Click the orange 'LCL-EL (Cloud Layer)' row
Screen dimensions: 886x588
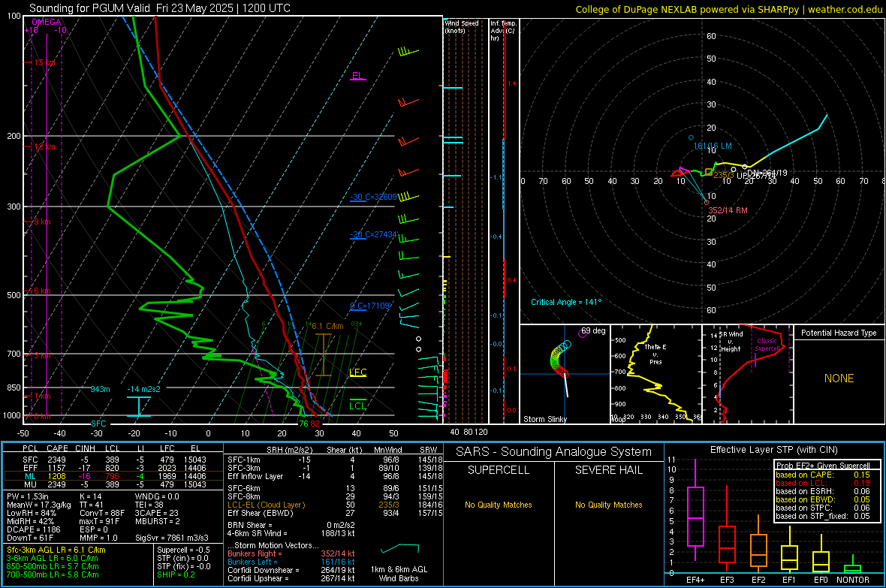coord(335,505)
